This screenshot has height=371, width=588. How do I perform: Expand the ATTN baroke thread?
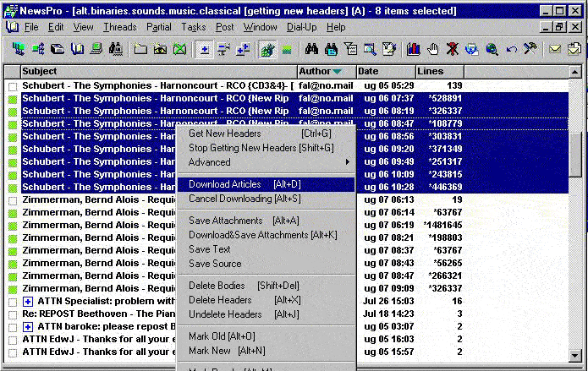pyautogui.click(x=28, y=327)
